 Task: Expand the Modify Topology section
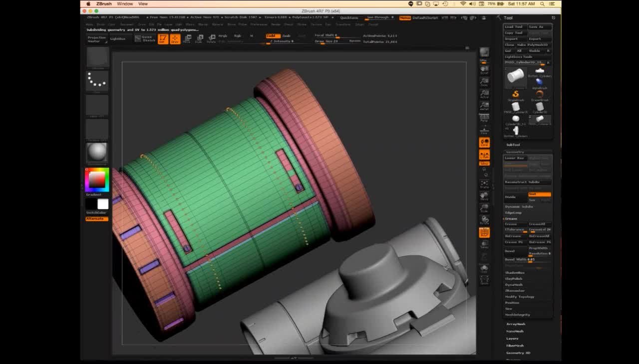pos(520,297)
